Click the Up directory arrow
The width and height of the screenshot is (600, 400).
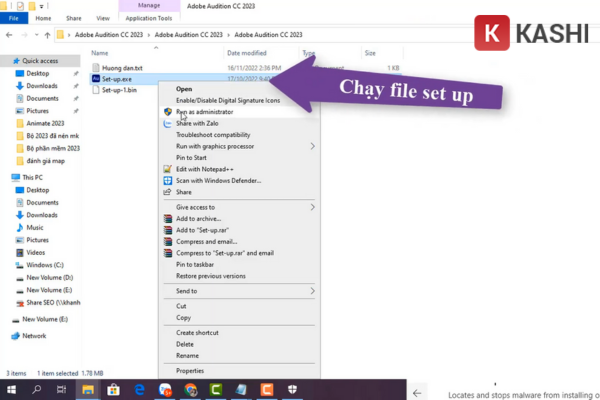coord(47,35)
